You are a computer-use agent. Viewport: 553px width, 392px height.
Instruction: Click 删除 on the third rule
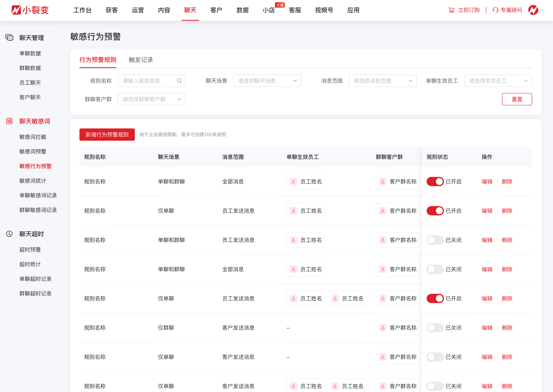coord(507,240)
